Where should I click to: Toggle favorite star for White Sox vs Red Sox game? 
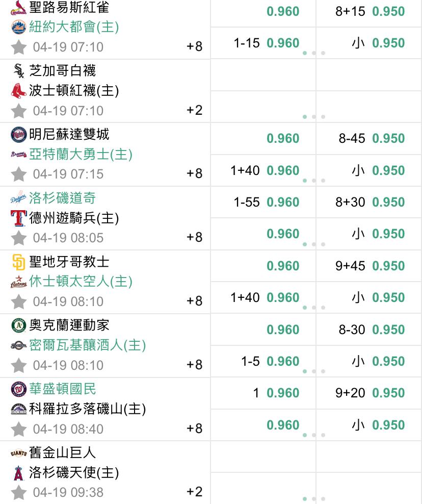19,111
